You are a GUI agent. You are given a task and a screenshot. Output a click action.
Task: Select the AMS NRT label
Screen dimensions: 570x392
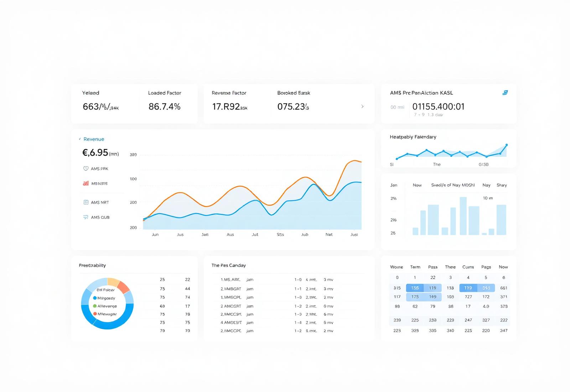[x=100, y=202]
